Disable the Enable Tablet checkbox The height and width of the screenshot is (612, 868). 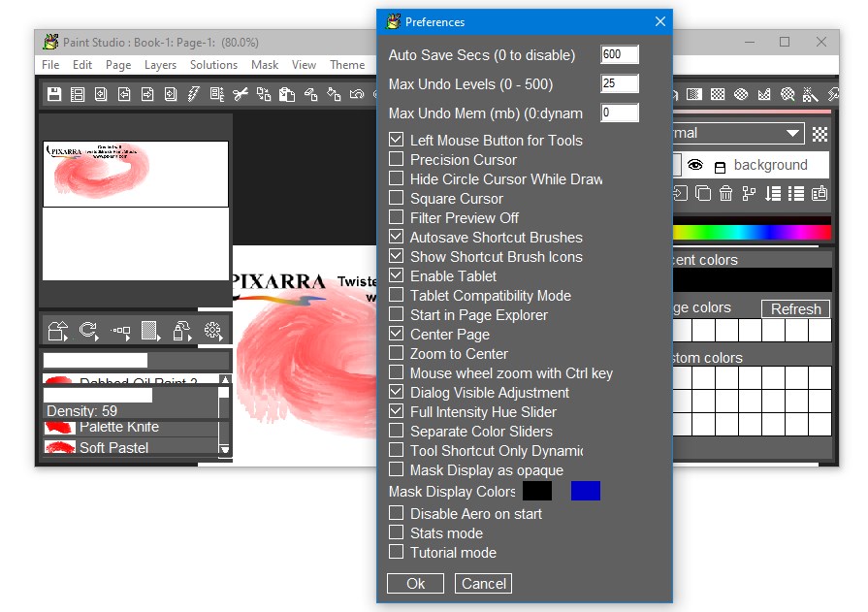click(x=396, y=275)
